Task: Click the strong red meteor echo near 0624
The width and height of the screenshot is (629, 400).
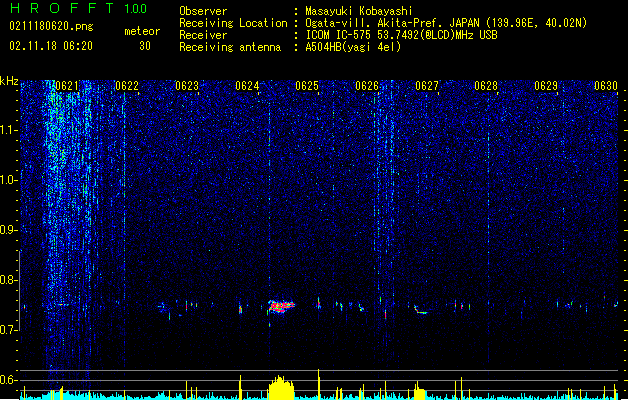Action: 281,307
